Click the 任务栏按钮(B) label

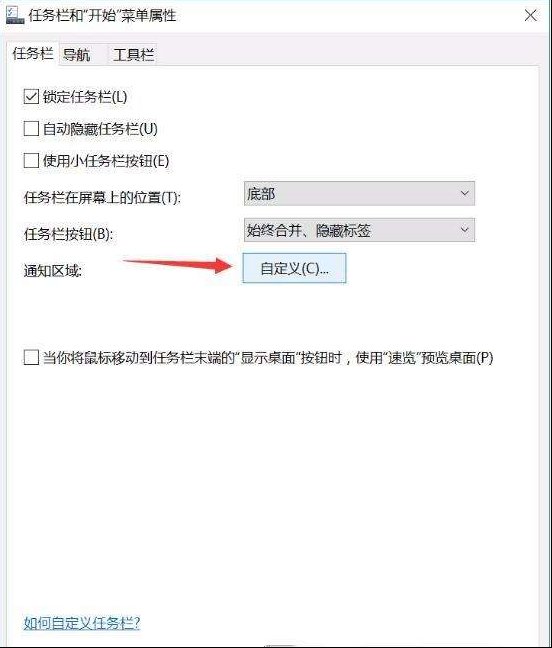[68, 234]
